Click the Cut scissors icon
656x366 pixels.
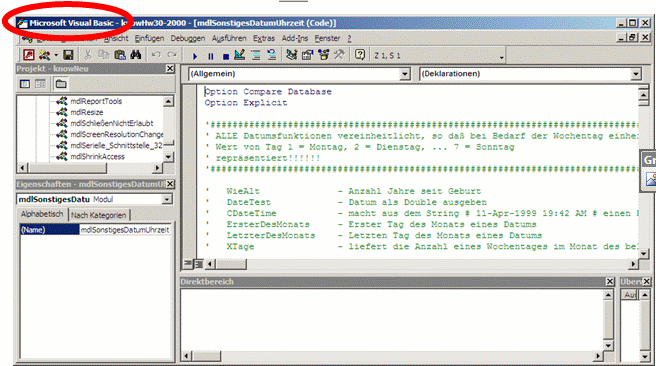pyautogui.click(x=87, y=55)
